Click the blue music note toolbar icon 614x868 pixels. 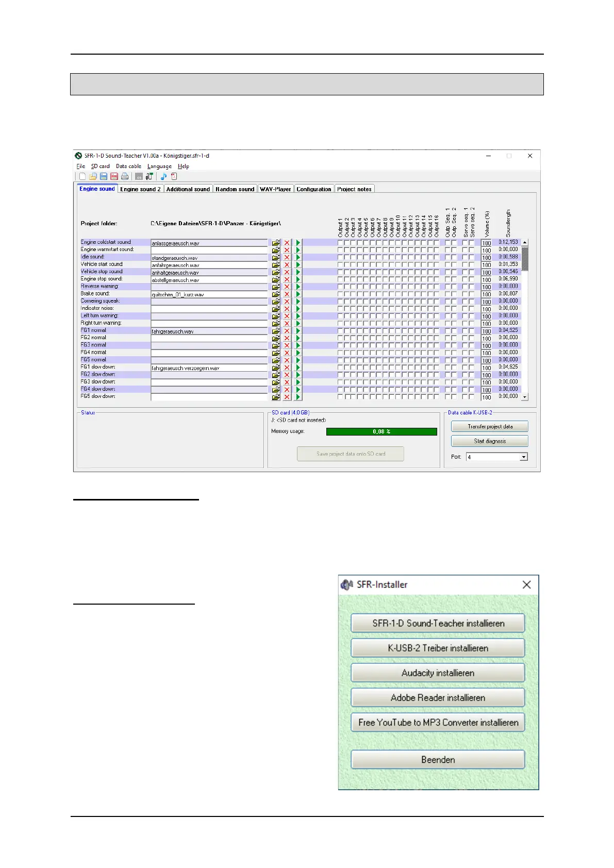(163, 176)
